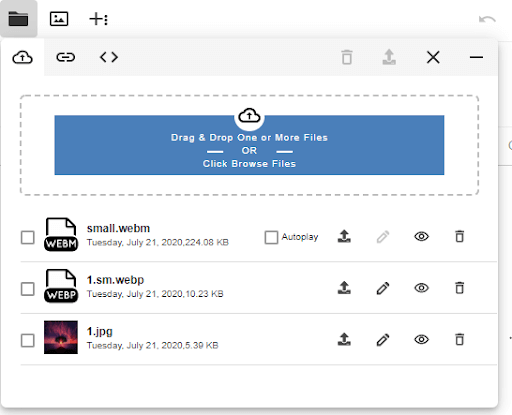This screenshot has height=415, width=512.
Task: Switch to the cloud upload tab
Action: coord(22,57)
